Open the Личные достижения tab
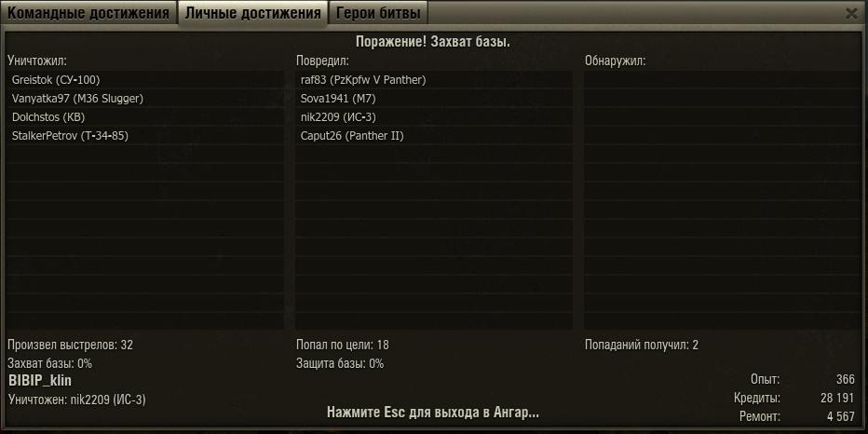This screenshot has height=434, width=868. [252, 13]
